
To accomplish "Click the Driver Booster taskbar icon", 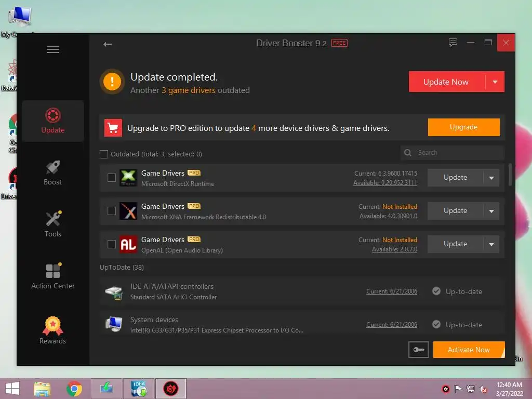I will [x=170, y=389].
